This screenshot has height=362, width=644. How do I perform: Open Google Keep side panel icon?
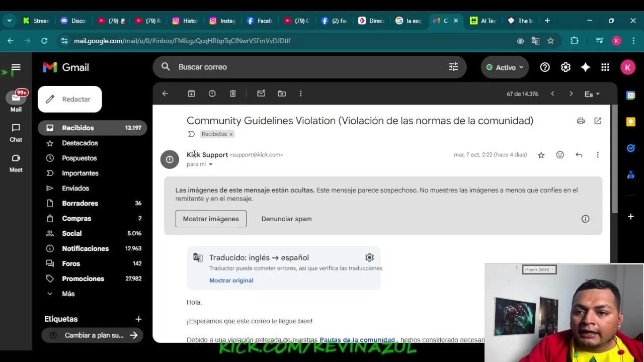(x=630, y=122)
